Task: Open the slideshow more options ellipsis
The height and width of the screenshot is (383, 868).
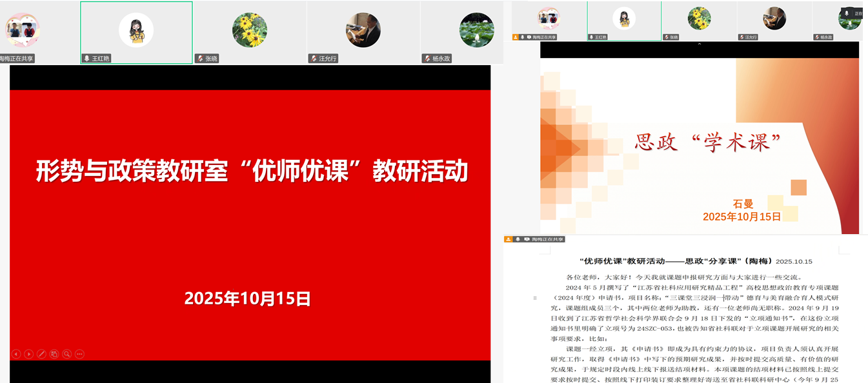Action: pyautogui.click(x=79, y=354)
